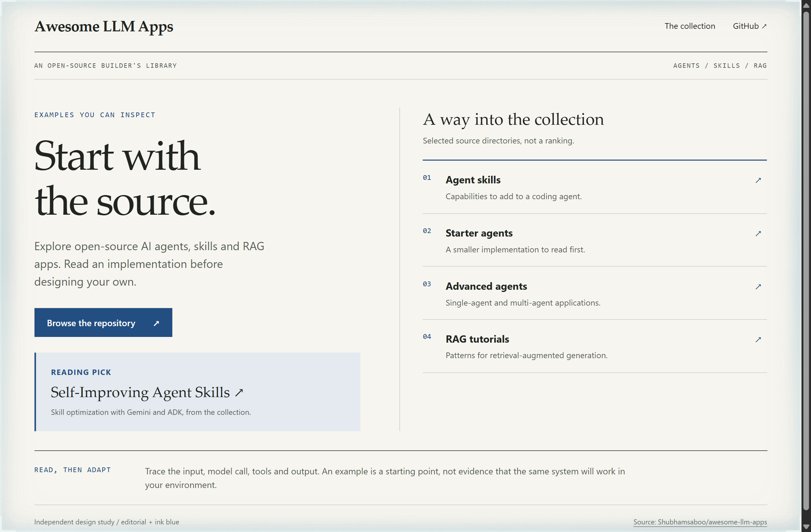Click 'Capabilities to add to a coding agent.' text
The width and height of the screenshot is (811, 532).
[x=514, y=197]
